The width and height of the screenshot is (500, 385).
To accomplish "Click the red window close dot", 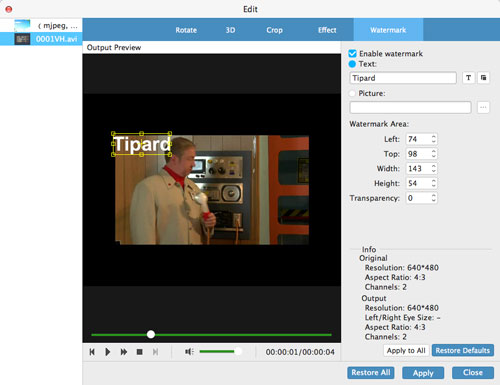I will point(9,9).
